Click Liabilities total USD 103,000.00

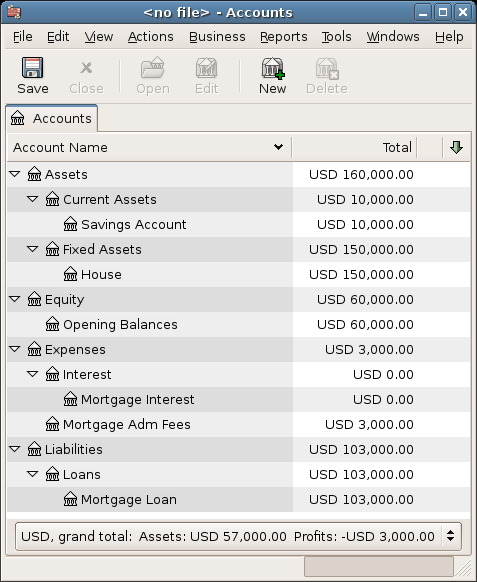point(361,449)
